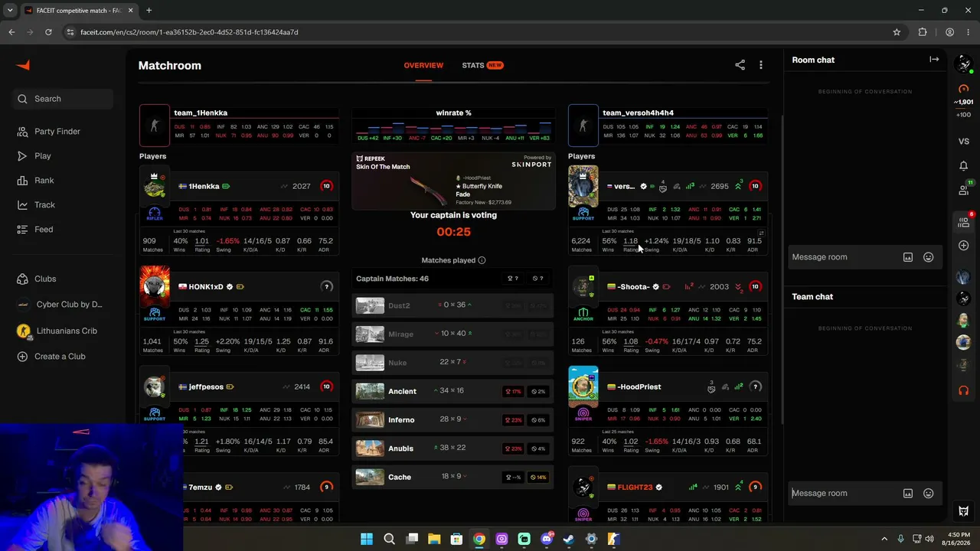980x551 pixels.
Task: Click the Rating value 1.18 for vers... player
Action: point(630,241)
